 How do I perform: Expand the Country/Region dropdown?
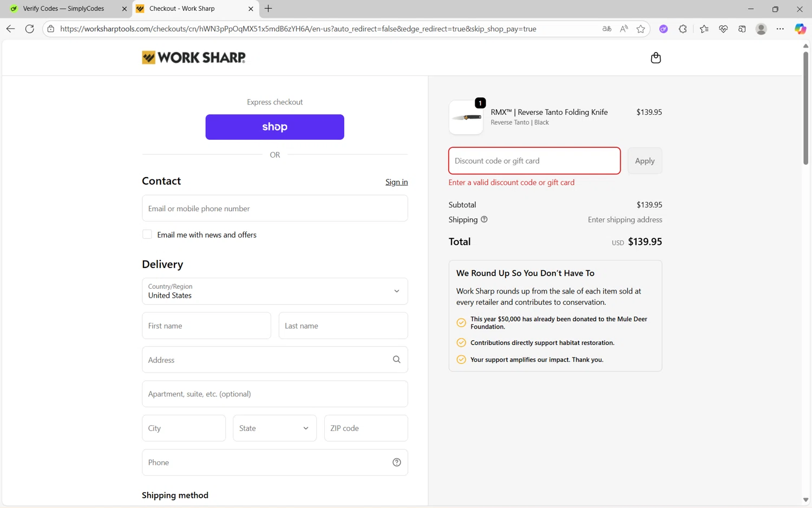275,291
